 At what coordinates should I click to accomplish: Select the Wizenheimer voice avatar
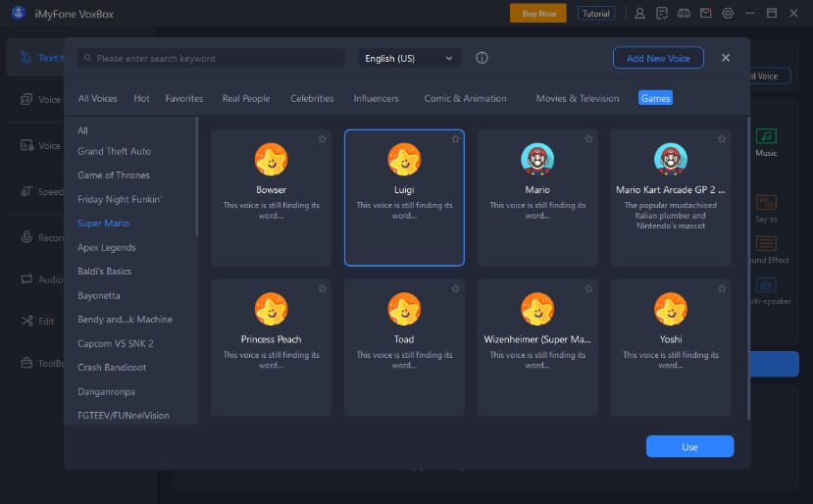[537, 309]
